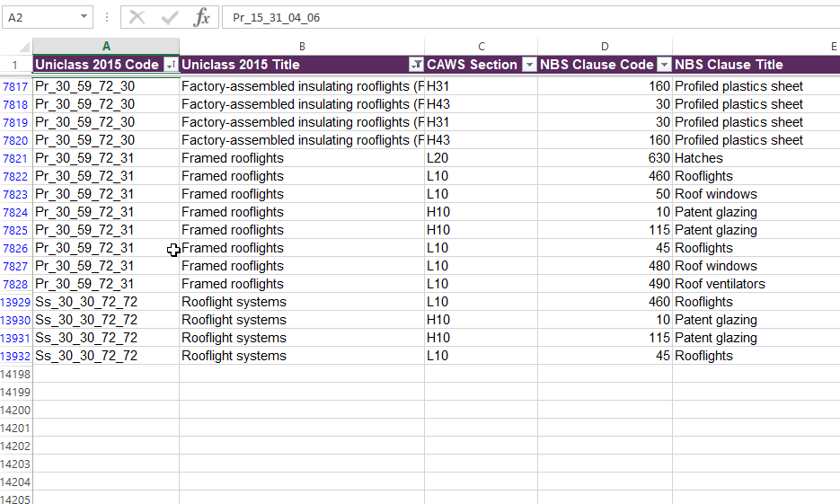Image resolution: width=840 pixels, height=504 pixels.
Task: Click Patent glazing cell in row 7825
Action: [756, 230]
